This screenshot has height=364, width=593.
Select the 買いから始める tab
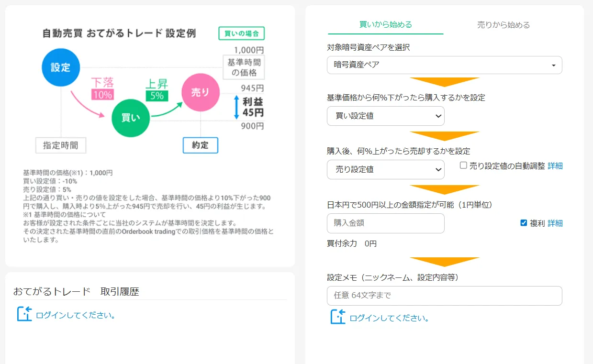(x=385, y=25)
